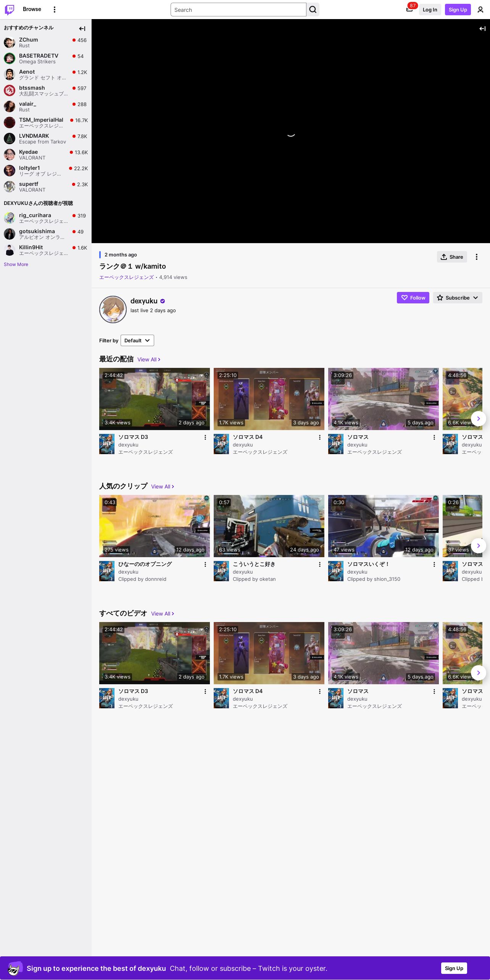Click the dexyuku channel name heading

coord(144,301)
